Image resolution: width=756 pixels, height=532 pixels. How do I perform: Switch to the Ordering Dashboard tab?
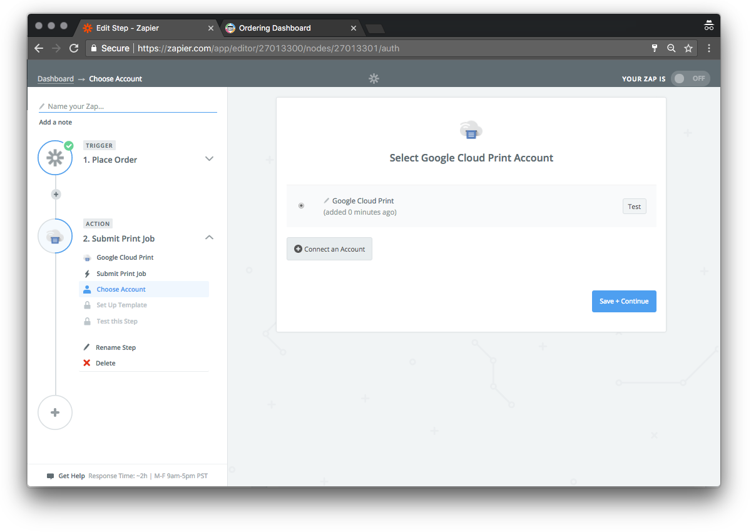pyautogui.click(x=291, y=28)
